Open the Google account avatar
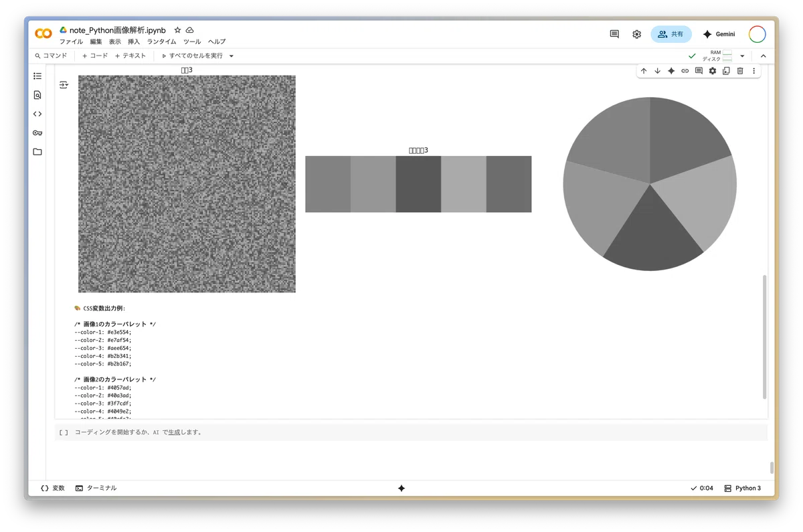The width and height of the screenshot is (803, 532). click(757, 34)
